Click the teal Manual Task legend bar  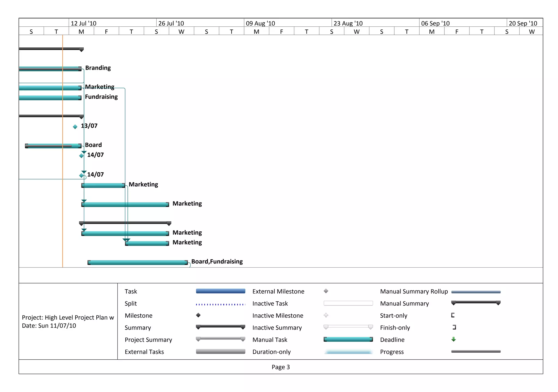pyautogui.click(x=348, y=339)
